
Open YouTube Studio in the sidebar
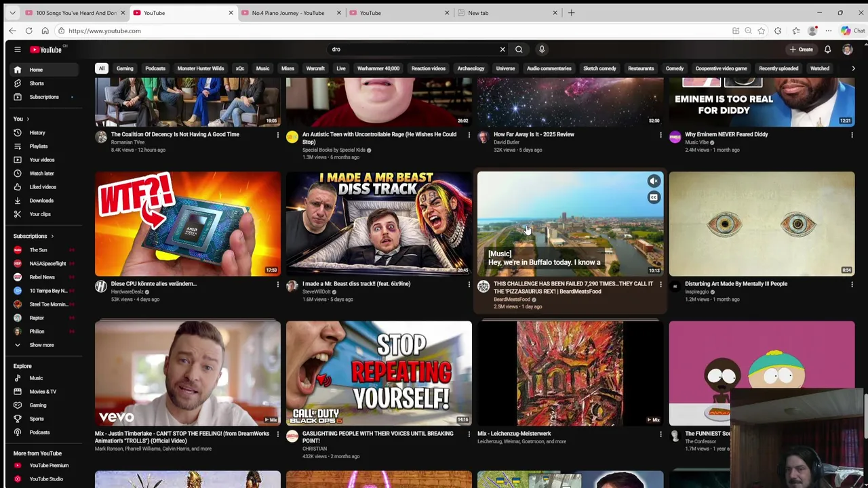click(45, 479)
